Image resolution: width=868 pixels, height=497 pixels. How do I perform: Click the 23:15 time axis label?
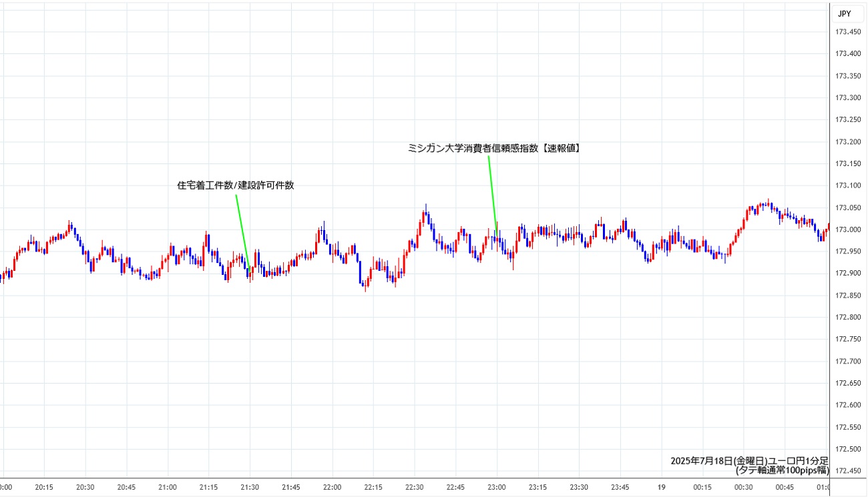tap(537, 488)
